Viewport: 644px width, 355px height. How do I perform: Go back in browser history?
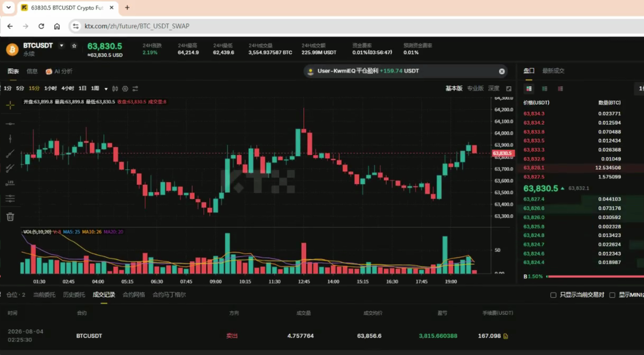point(10,26)
